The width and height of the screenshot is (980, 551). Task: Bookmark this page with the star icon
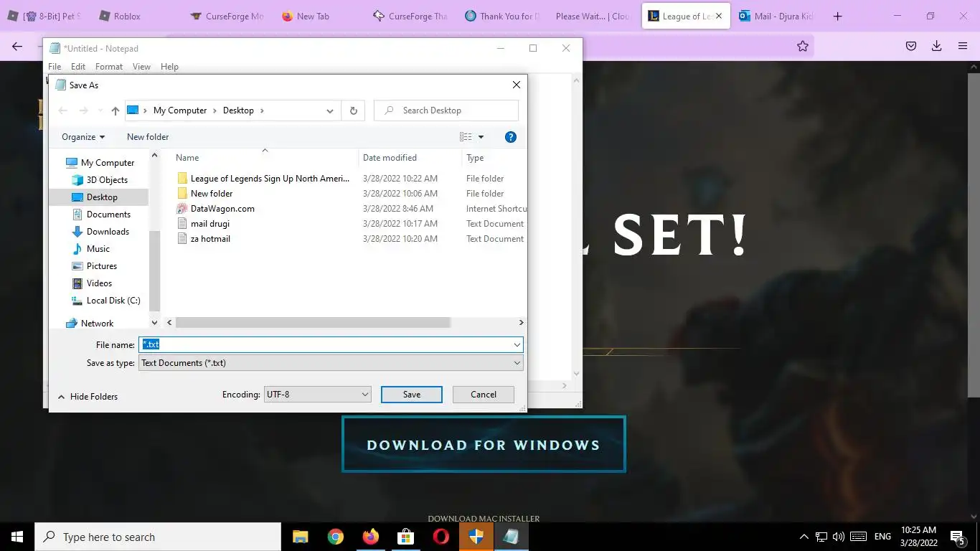click(803, 46)
